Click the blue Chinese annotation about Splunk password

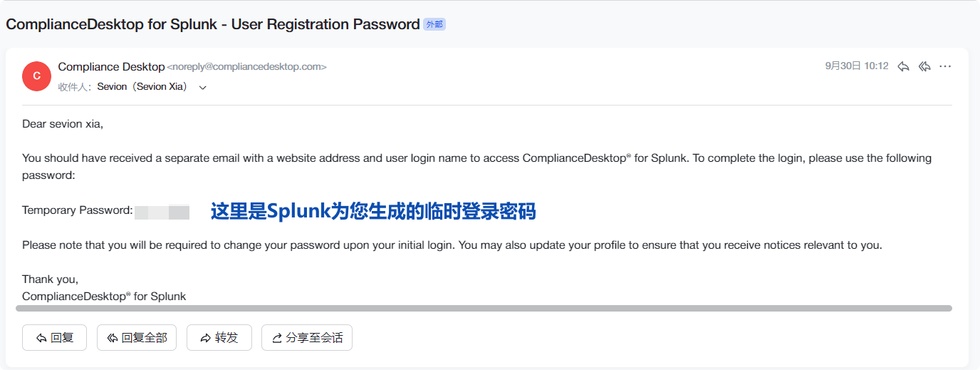click(372, 212)
